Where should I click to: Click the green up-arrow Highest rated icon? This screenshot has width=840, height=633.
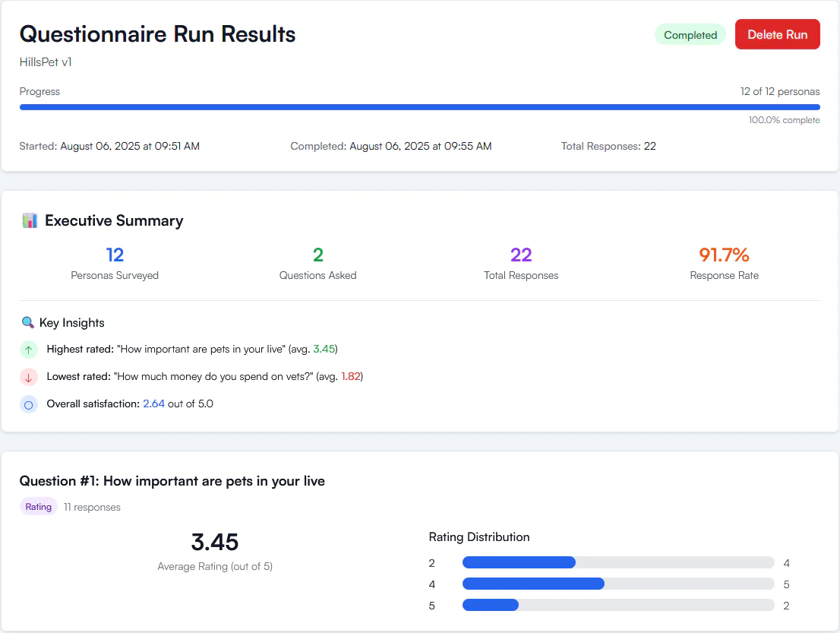[x=28, y=350]
